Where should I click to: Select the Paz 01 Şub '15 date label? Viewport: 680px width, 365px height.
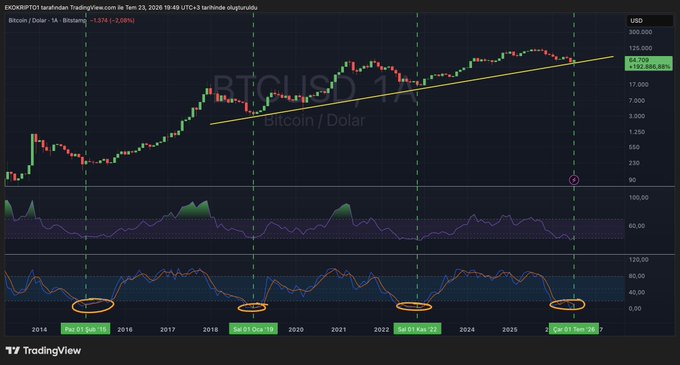(85, 329)
